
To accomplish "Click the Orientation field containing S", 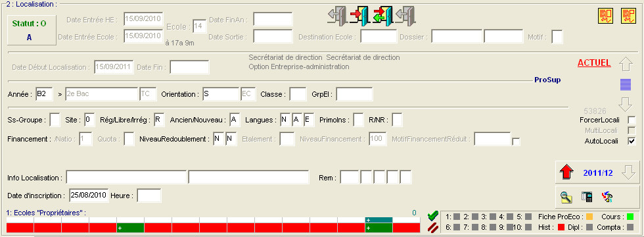I will point(221,94).
